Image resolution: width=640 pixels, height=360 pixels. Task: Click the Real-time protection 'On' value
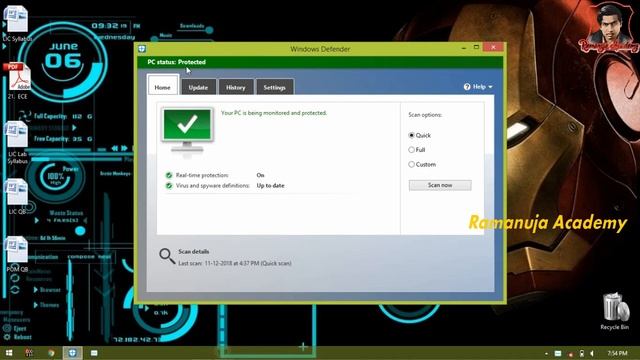click(260, 175)
